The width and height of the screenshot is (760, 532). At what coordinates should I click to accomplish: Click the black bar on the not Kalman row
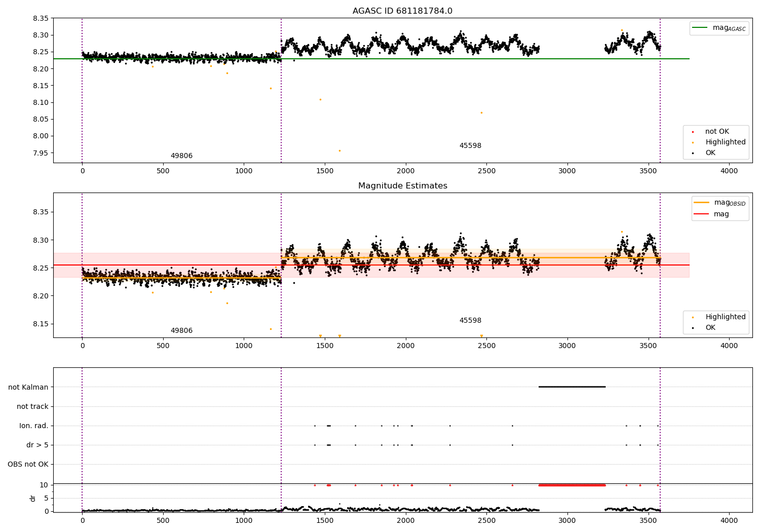[x=572, y=387]
